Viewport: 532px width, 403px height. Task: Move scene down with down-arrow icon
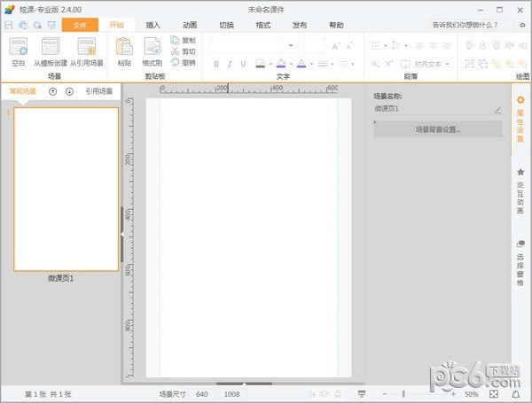[x=69, y=91]
